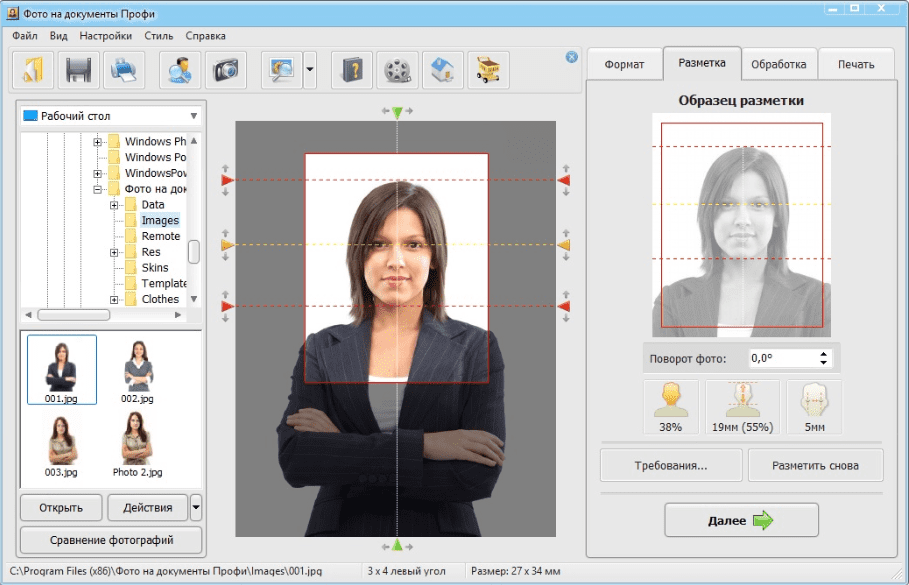The width and height of the screenshot is (909, 585).
Task: Click the film reel video icon
Action: pyautogui.click(x=397, y=70)
